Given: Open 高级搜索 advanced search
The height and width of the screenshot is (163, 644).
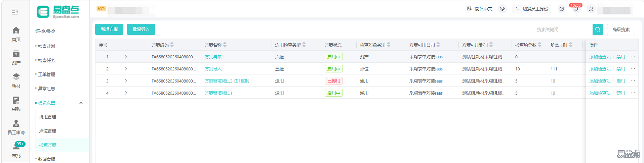Looking at the screenshot, I should coord(621,30).
